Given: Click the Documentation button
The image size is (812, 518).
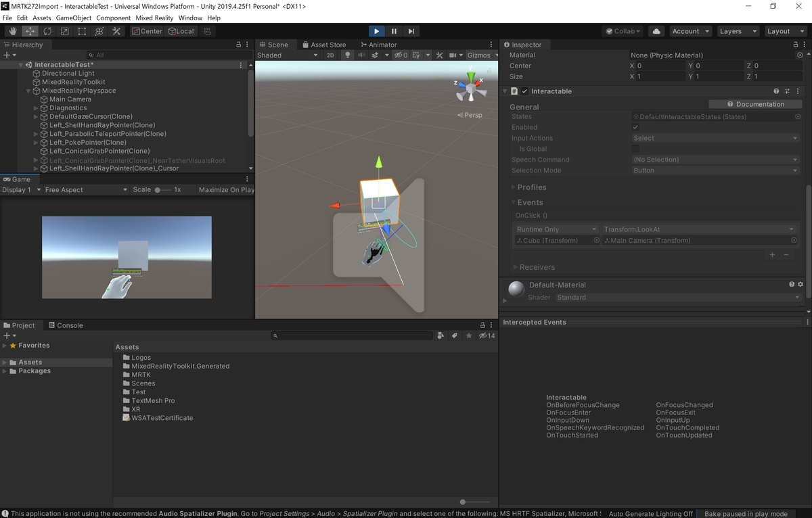Looking at the screenshot, I should [x=755, y=104].
